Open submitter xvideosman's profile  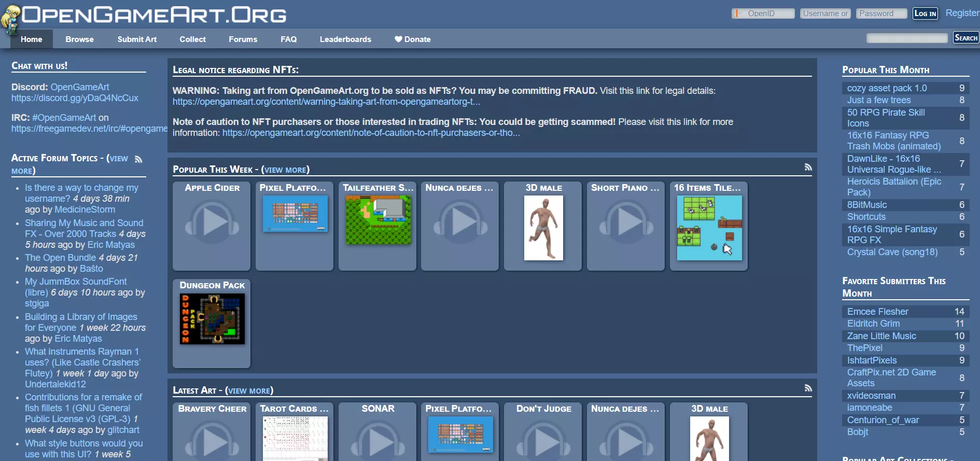pyautogui.click(x=872, y=396)
